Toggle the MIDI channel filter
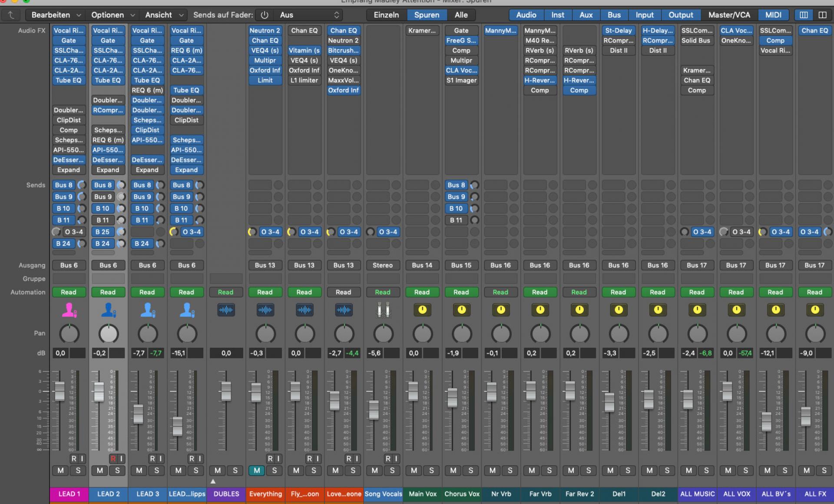The height and width of the screenshot is (504, 834). (x=773, y=15)
